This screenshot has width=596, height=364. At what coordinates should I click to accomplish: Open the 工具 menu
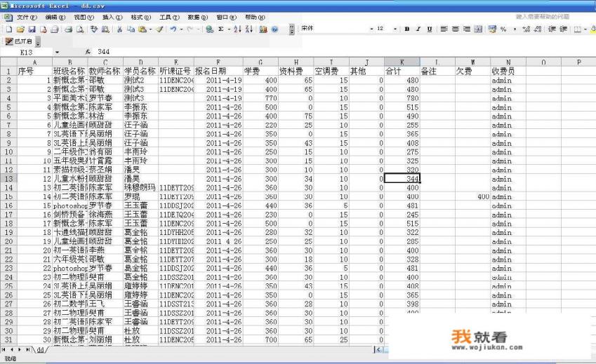click(x=169, y=18)
